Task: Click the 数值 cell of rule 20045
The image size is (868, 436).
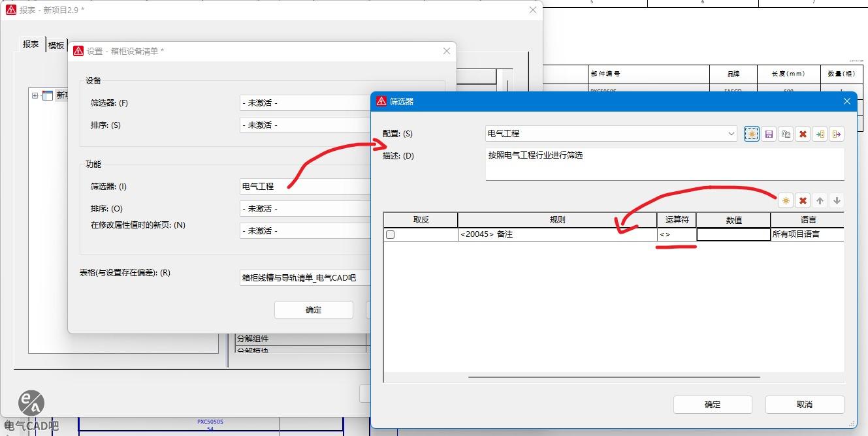Action: pos(733,234)
